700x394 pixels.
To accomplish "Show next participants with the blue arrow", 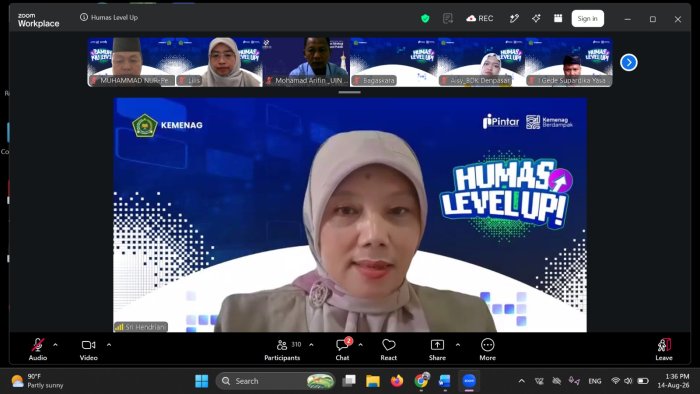I will tap(629, 62).
